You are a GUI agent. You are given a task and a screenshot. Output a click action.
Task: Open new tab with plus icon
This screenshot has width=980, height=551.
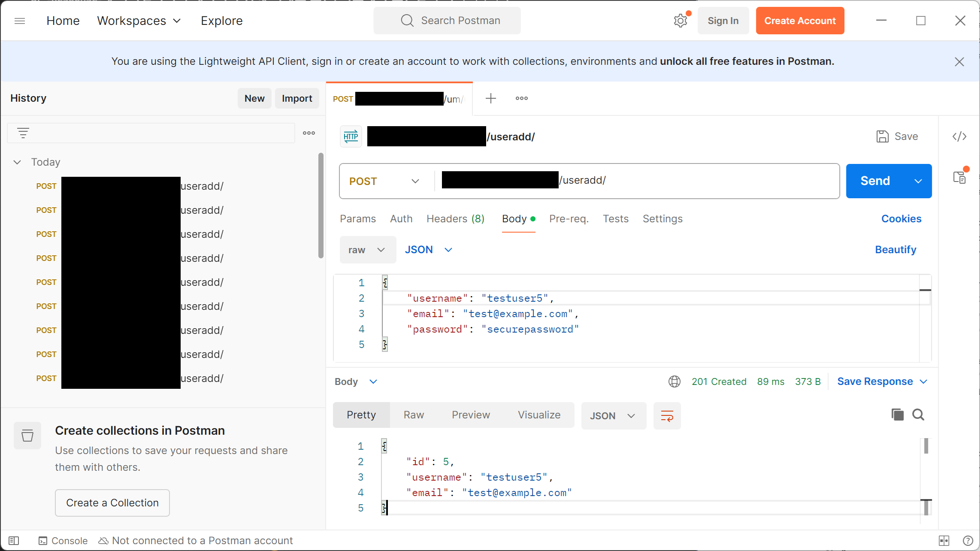pos(491,98)
